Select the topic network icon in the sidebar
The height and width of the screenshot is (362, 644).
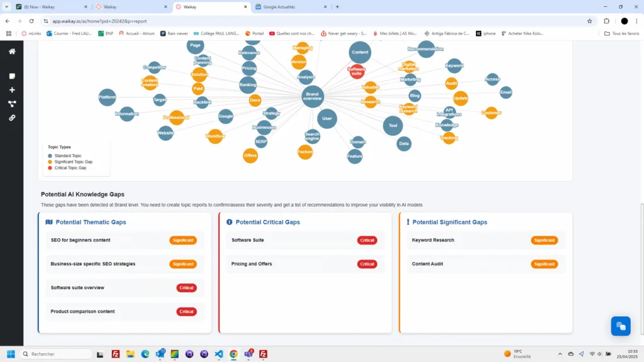click(x=11, y=104)
